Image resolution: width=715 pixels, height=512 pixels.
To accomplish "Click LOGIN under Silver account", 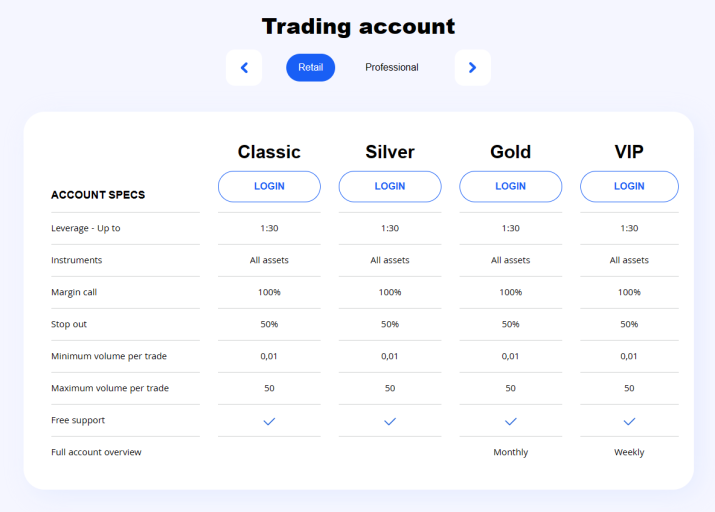I will [x=390, y=186].
